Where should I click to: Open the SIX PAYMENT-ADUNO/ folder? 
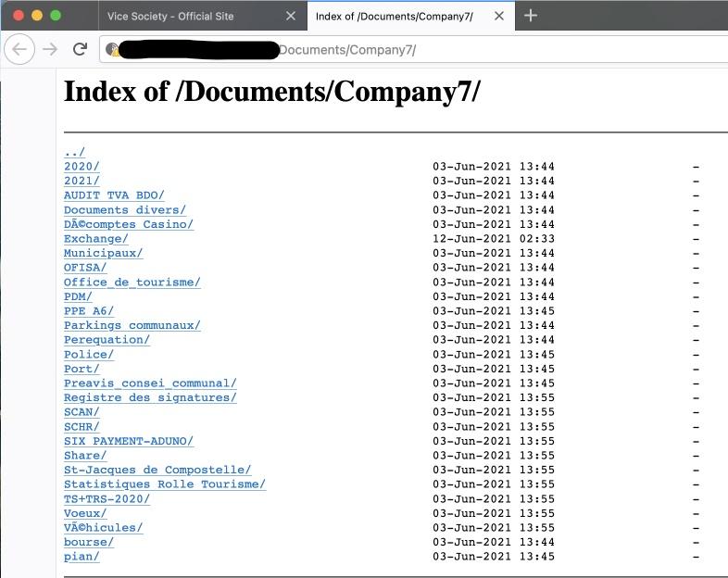click(x=129, y=441)
